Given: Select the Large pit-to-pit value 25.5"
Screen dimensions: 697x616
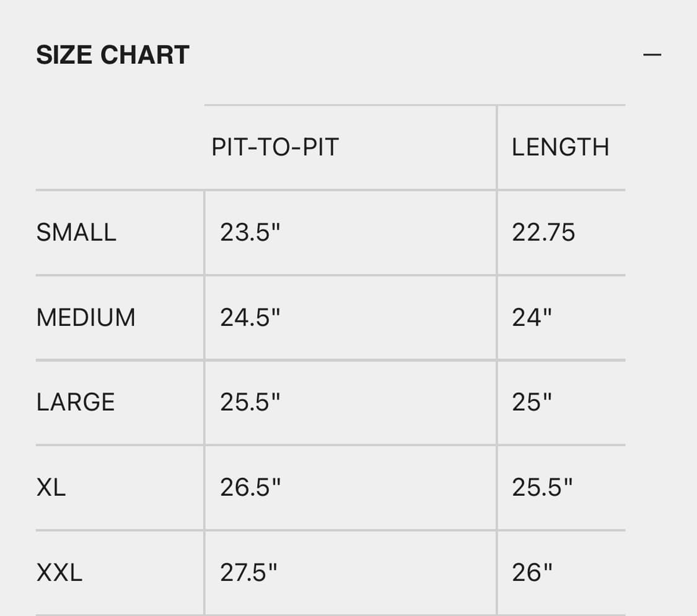Looking at the screenshot, I should pyautogui.click(x=250, y=402).
